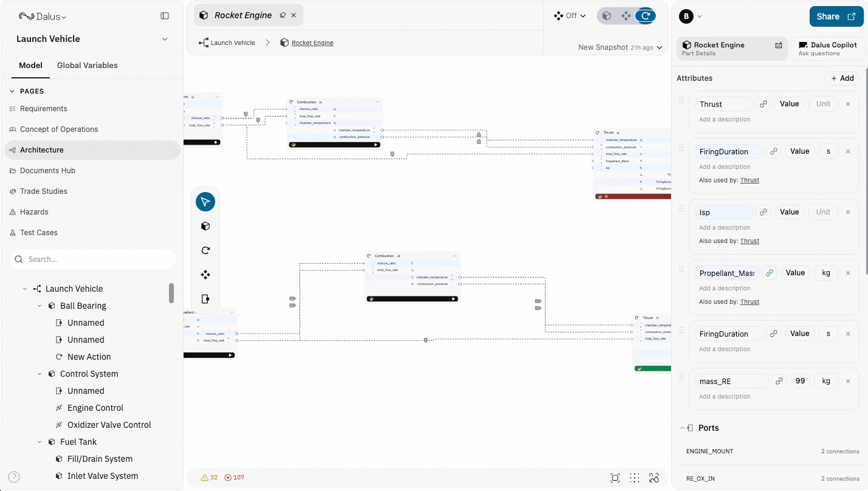Select the four-diamond tool in canvas toolbar
Viewport: 868px width, 491px height.
coord(205,275)
